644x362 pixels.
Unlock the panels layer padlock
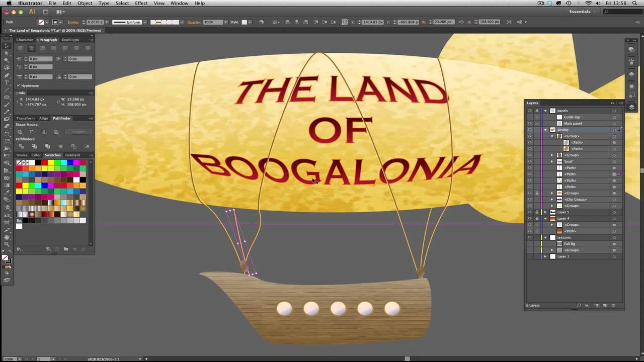click(x=537, y=111)
